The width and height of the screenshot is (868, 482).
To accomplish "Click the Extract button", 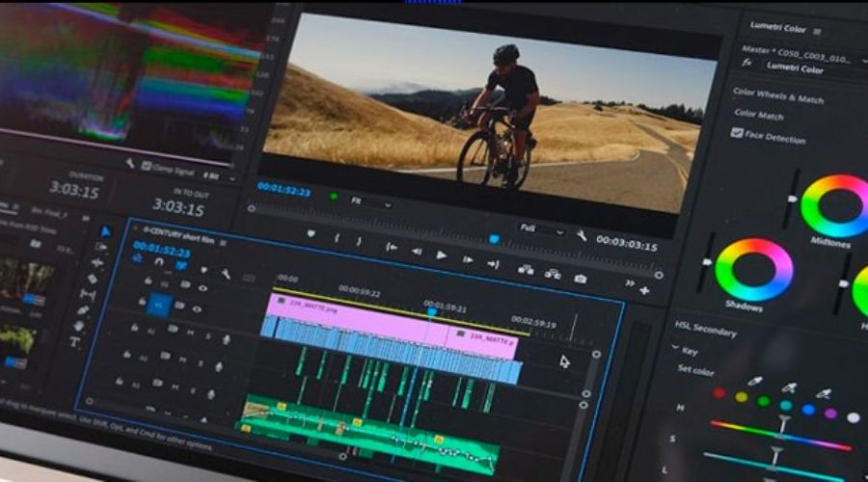I will (x=553, y=274).
